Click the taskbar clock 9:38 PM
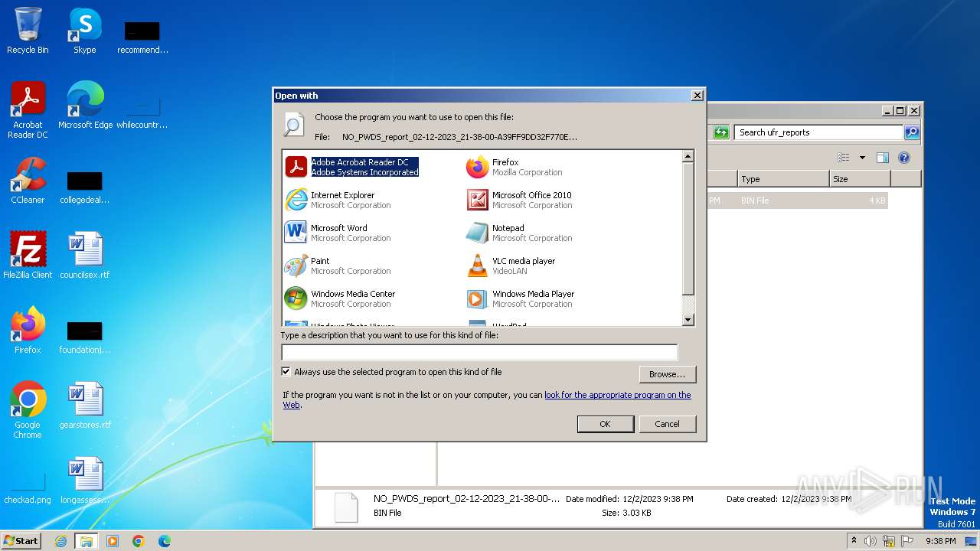980x551 pixels. tap(940, 541)
